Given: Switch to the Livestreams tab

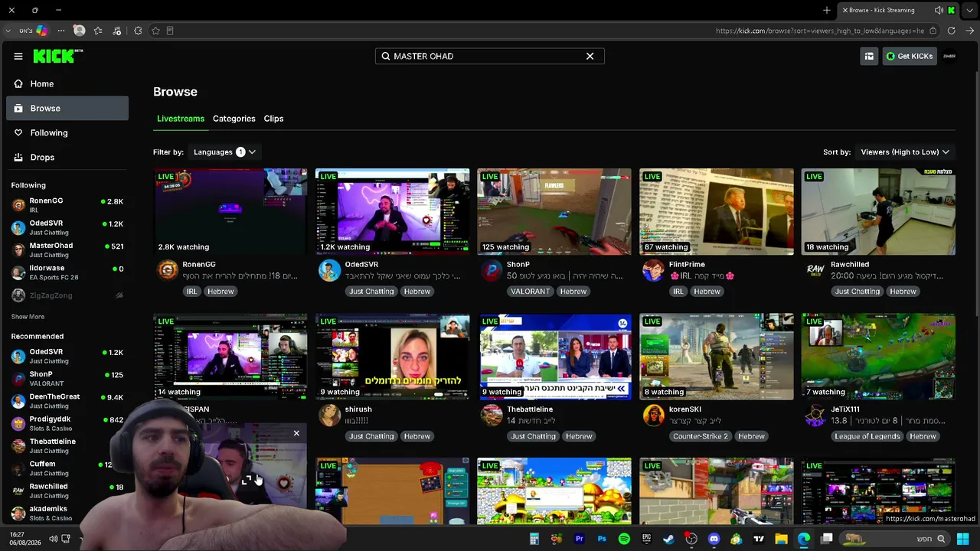Looking at the screenshot, I should coord(181,119).
